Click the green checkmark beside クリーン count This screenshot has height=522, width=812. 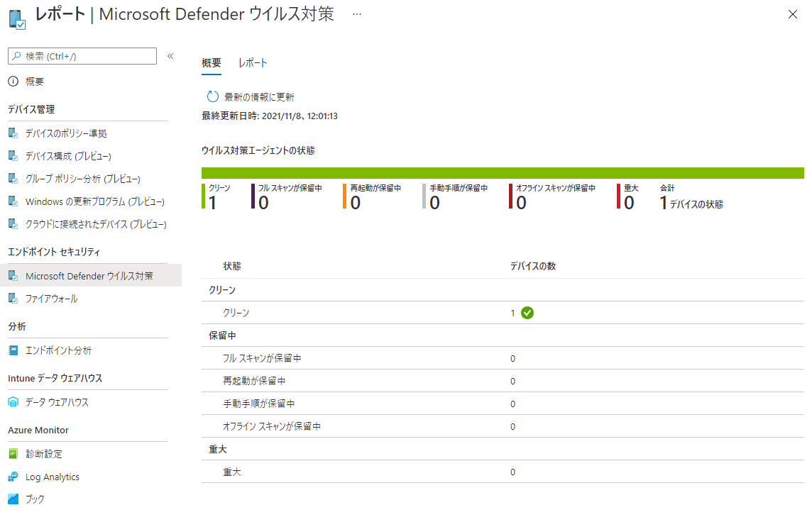pyautogui.click(x=527, y=313)
